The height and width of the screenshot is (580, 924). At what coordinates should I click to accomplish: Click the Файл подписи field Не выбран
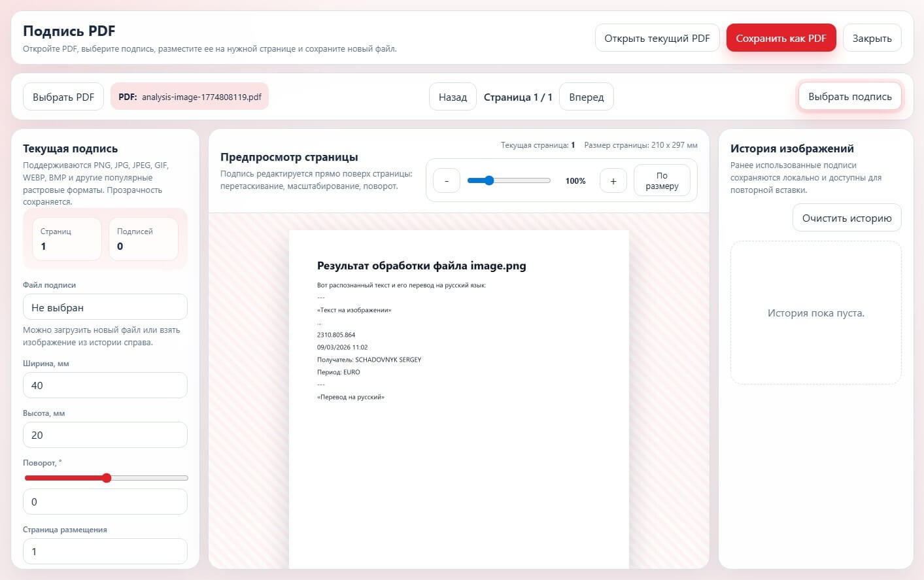coord(105,307)
